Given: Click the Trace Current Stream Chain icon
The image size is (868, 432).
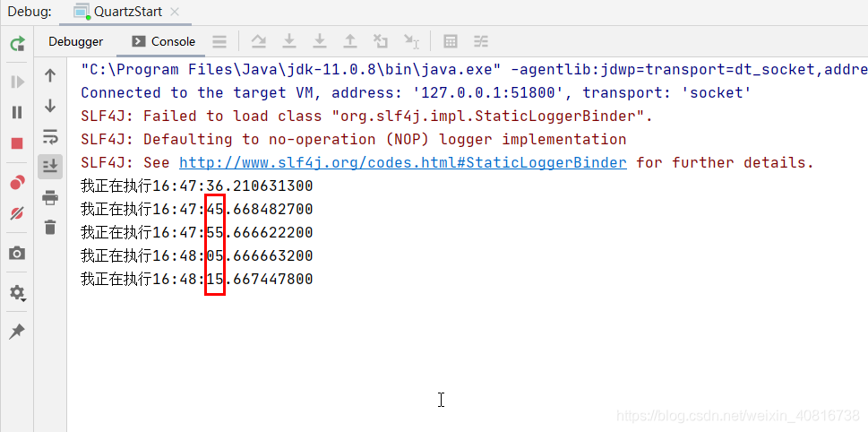Looking at the screenshot, I should pyautogui.click(x=481, y=41).
